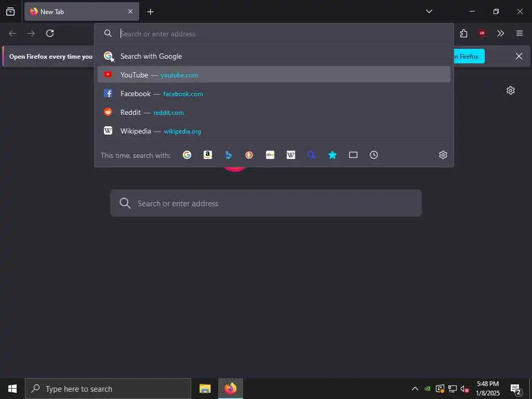Open network status tray icon
Screen dimensions: 532x399
click(453, 389)
